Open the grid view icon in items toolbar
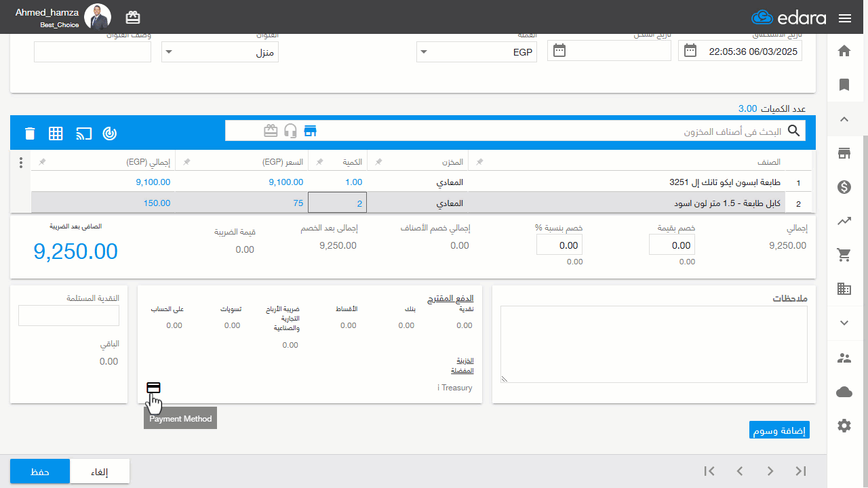Viewport: 868px width, 488px height. click(x=56, y=133)
